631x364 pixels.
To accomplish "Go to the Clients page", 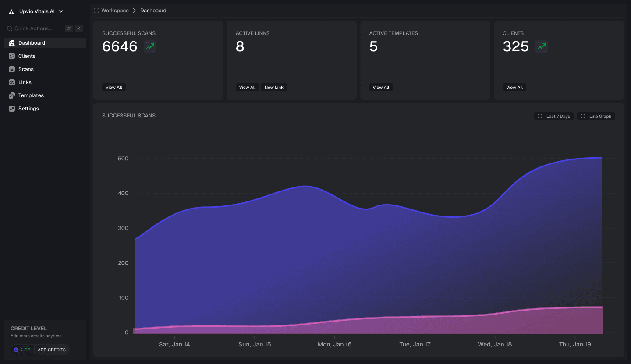I will (x=45, y=56).
